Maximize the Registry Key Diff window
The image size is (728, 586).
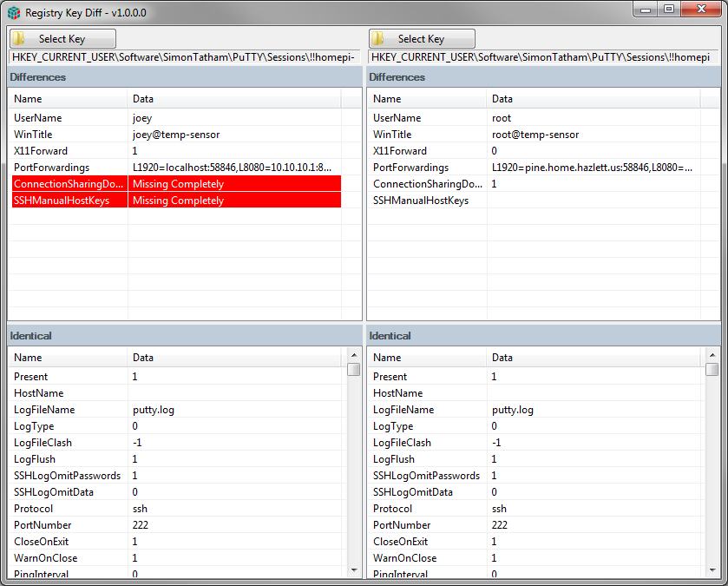[x=668, y=10]
